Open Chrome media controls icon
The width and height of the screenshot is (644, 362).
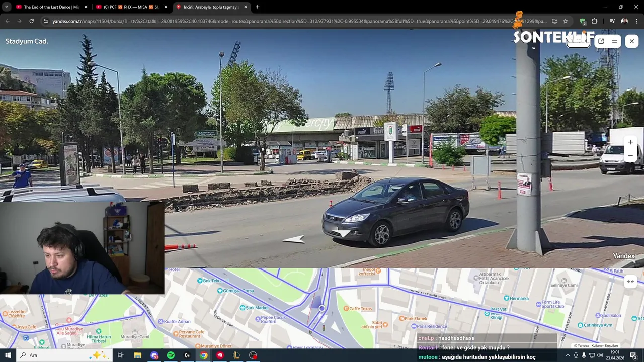tap(612, 21)
